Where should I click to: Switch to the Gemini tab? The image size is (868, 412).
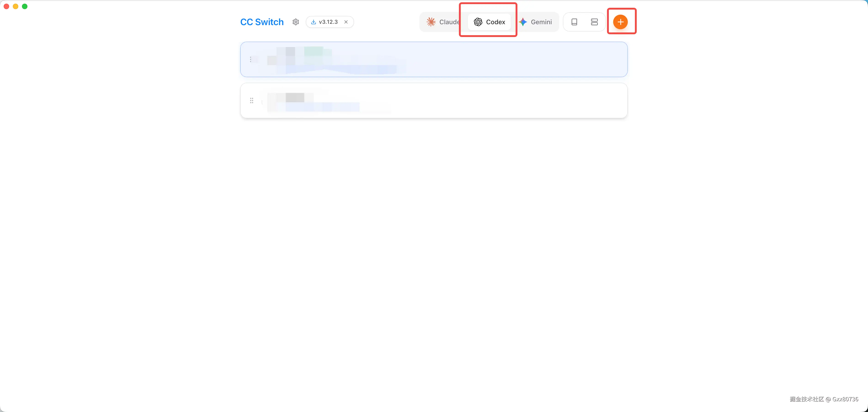click(535, 22)
